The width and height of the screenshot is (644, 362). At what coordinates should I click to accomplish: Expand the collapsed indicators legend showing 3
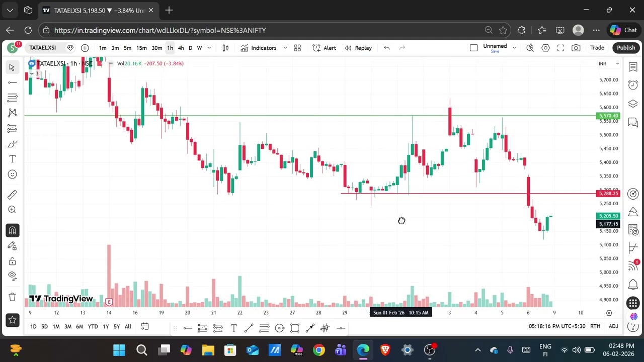coord(34,74)
